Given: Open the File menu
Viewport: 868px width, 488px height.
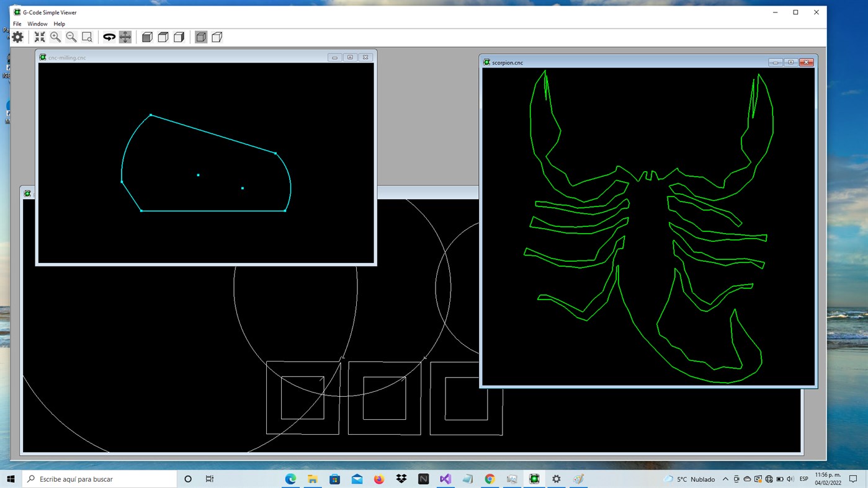Looking at the screenshot, I should point(16,24).
